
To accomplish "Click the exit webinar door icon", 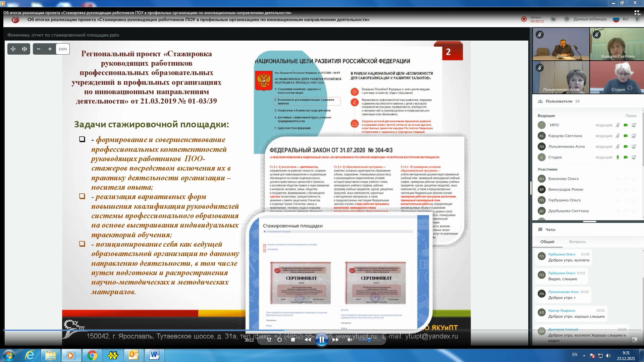I will [x=638, y=19].
